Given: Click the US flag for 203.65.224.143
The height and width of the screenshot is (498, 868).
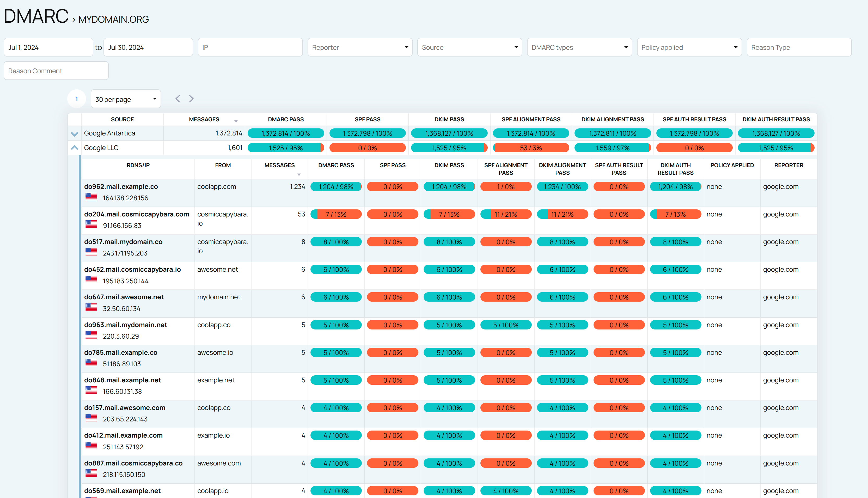Looking at the screenshot, I should click(91, 418).
